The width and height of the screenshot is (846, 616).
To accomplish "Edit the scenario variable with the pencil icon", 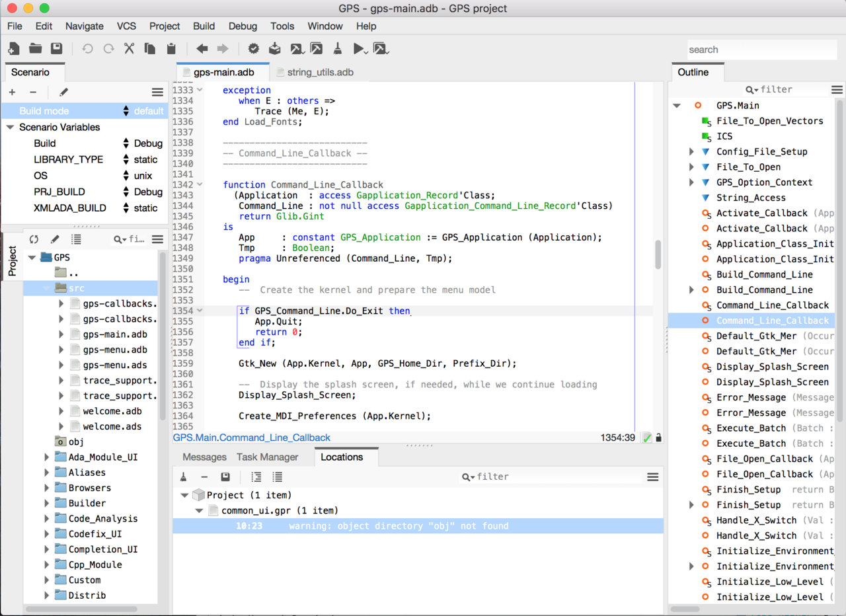I will point(63,93).
